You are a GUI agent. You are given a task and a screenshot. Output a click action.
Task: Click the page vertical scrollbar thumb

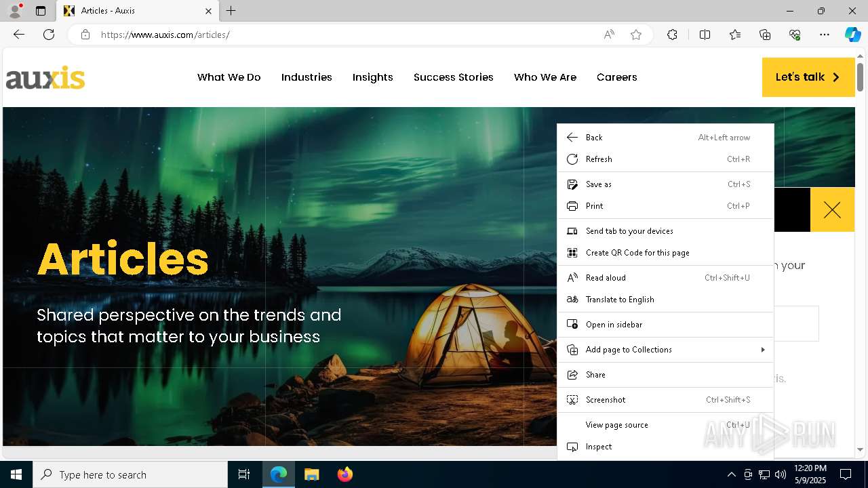[x=860, y=77]
